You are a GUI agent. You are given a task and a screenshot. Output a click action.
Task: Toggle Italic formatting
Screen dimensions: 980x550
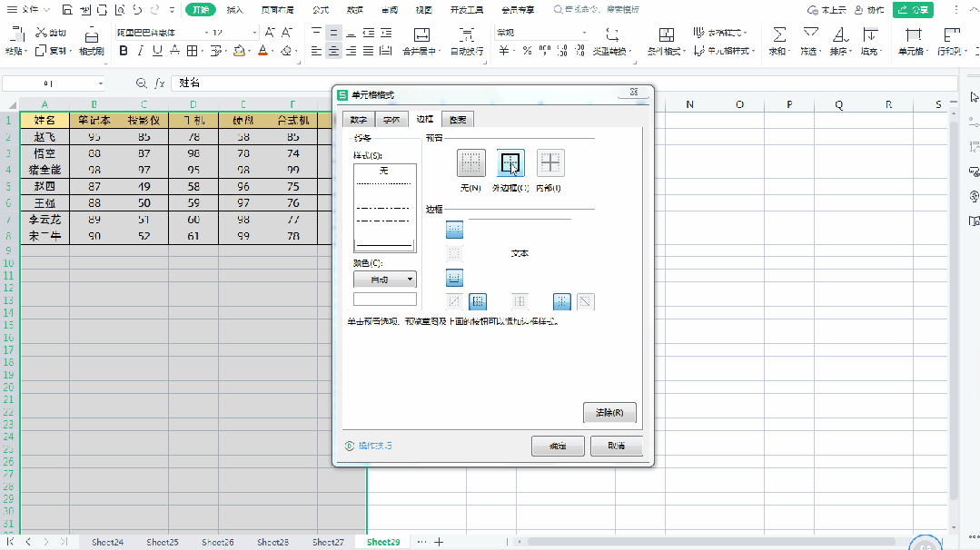point(141,51)
